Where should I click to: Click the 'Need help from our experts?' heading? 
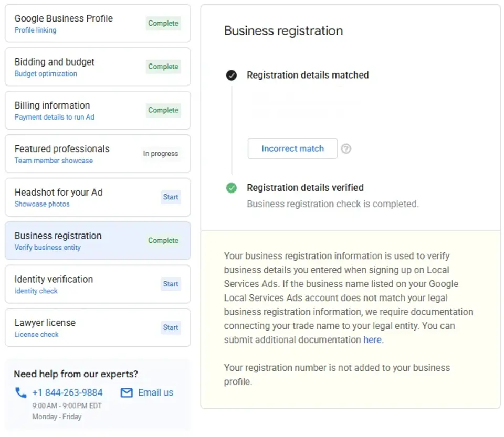76,374
